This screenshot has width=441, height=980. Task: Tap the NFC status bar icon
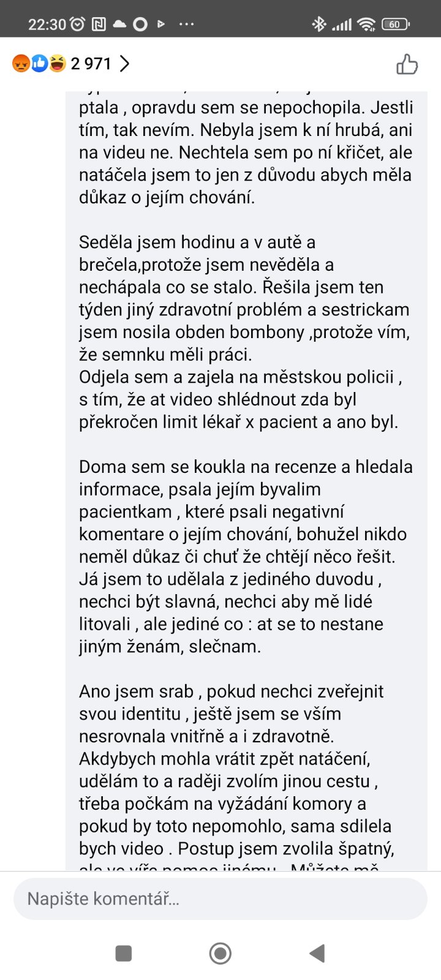tap(98, 24)
